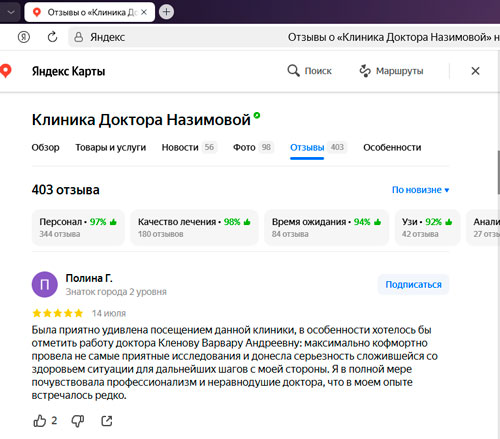Open Яндекс Карты home link
500x439 pixels.
(x=68, y=71)
